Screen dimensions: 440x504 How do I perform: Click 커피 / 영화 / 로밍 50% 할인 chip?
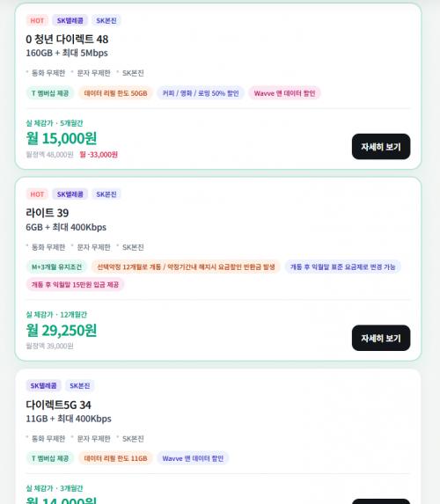pyautogui.click(x=201, y=93)
